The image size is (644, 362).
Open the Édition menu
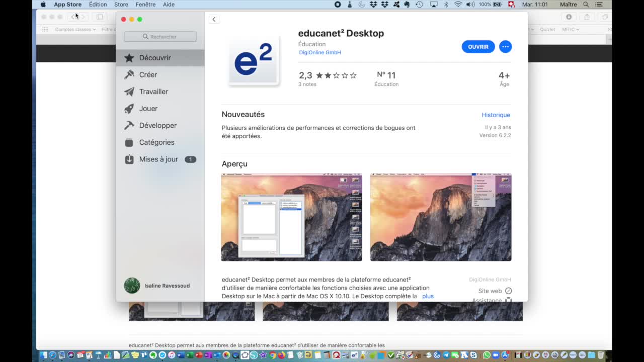(x=98, y=5)
